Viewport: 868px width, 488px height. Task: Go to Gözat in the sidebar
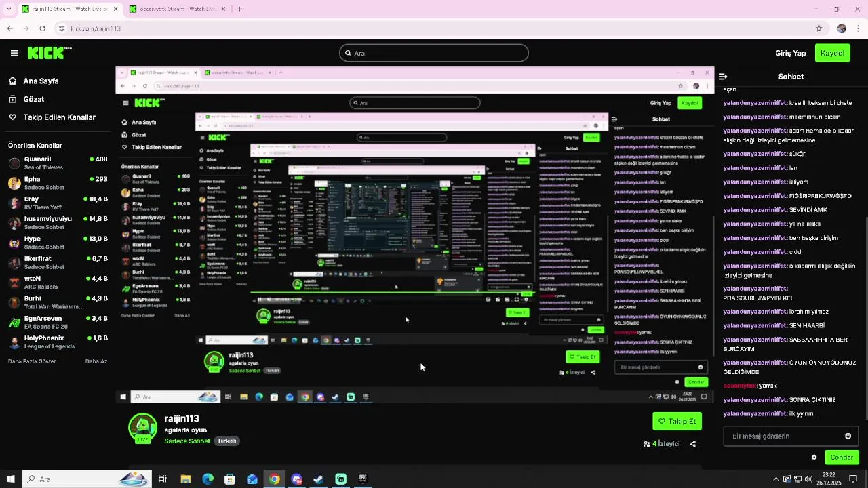coord(34,99)
